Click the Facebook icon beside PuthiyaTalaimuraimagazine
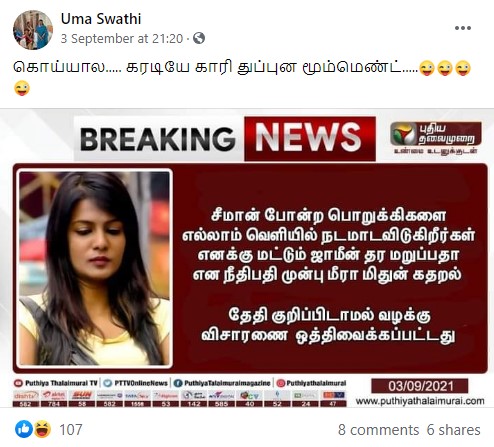Image resolution: width=494 pixels, height=447 pixels. [x=178, y=383]
